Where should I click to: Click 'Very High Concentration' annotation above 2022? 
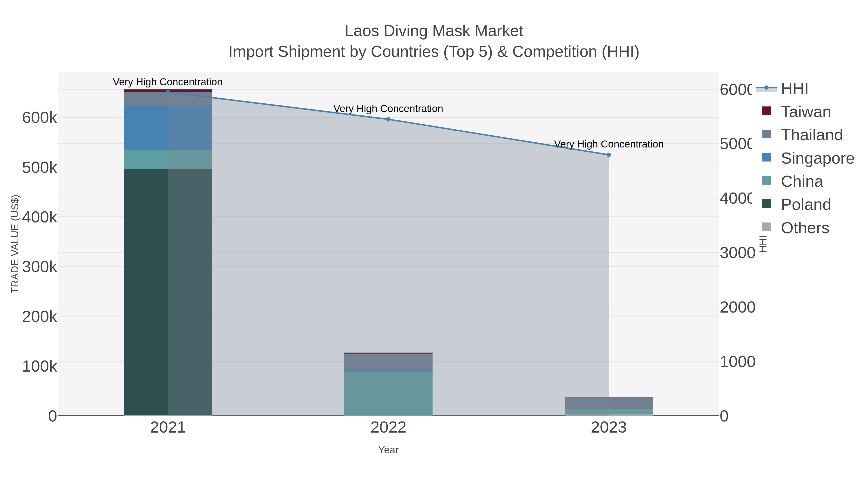[388, 109]
